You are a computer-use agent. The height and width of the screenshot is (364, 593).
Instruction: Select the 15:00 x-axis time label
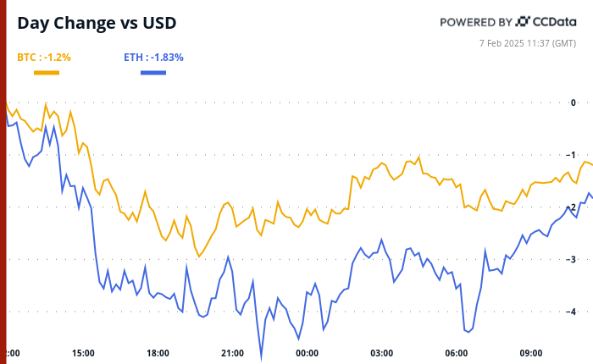coord(83,353)
